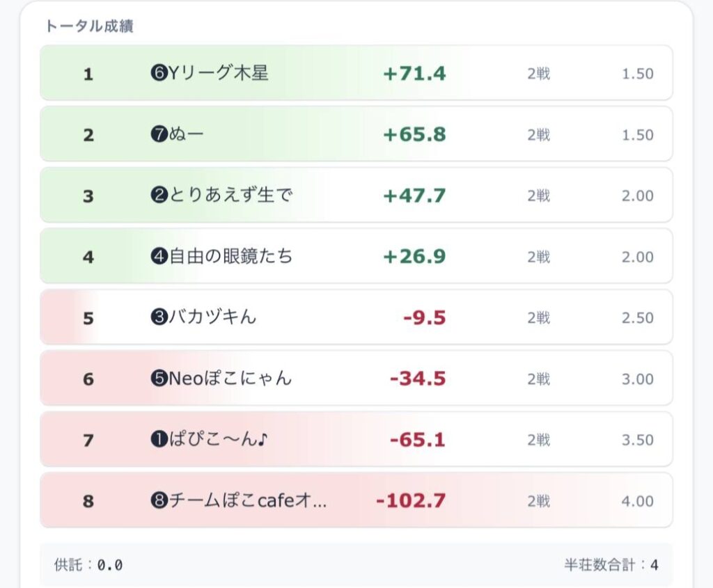
Task: Open team name Yリーグ木星
Action: coord(217,74)
